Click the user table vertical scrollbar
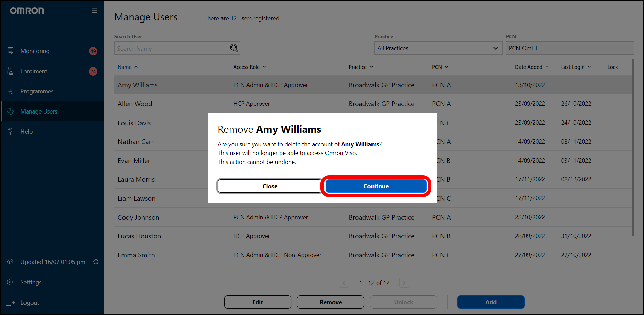The width and height of the screenshot is (644, 315). pos(633,148)
